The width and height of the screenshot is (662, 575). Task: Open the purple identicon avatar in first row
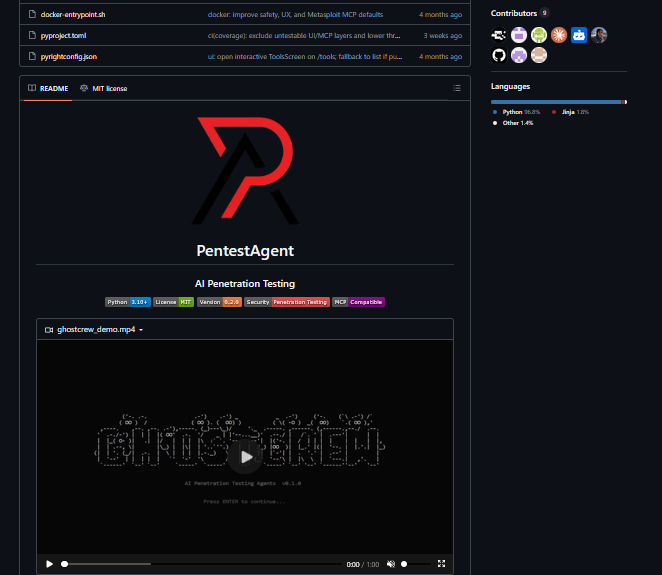click(x=519, y=35)
